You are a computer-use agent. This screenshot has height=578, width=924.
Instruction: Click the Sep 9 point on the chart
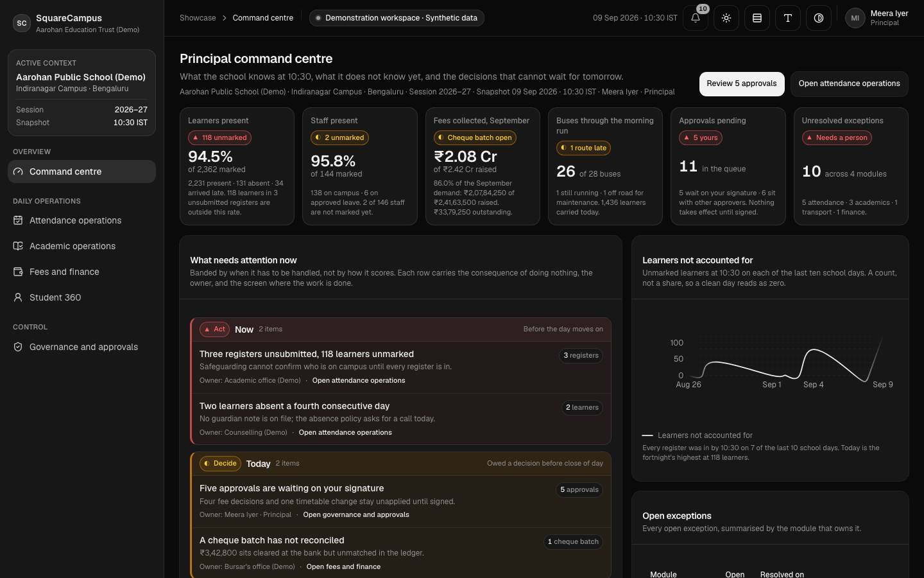(x=882, y=338)
